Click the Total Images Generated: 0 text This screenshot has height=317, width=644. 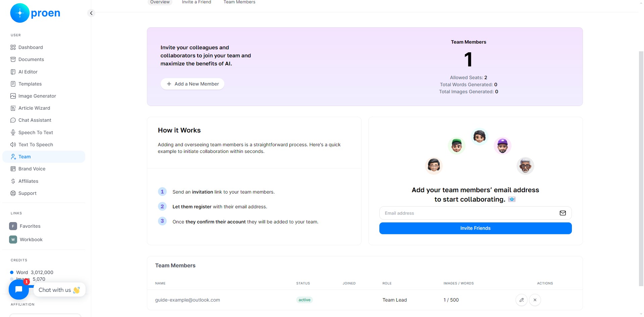point(469,92)
